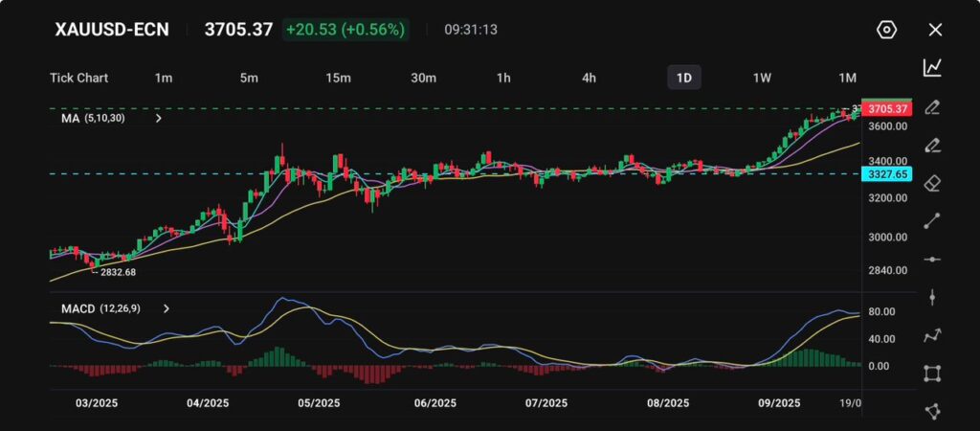Expand the MACD (12,26,9) indicator settings

pyautogui.click(x=167, y=309)
